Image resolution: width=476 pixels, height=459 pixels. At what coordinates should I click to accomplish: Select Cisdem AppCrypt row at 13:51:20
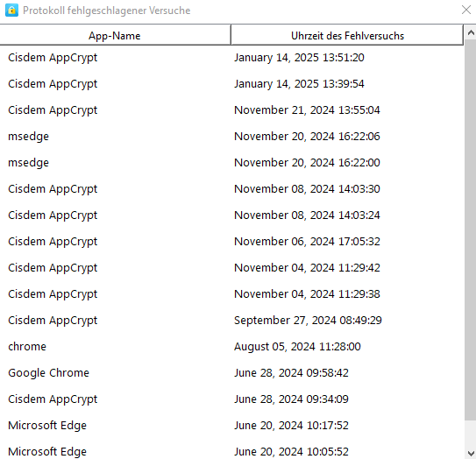pyautogui.click(x=231, y=57)
